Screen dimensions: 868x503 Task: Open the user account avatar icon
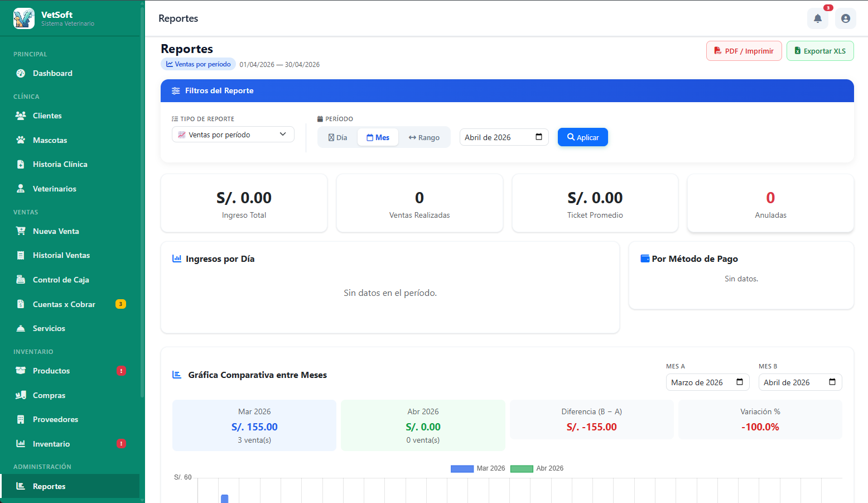(x=845, y=18)
